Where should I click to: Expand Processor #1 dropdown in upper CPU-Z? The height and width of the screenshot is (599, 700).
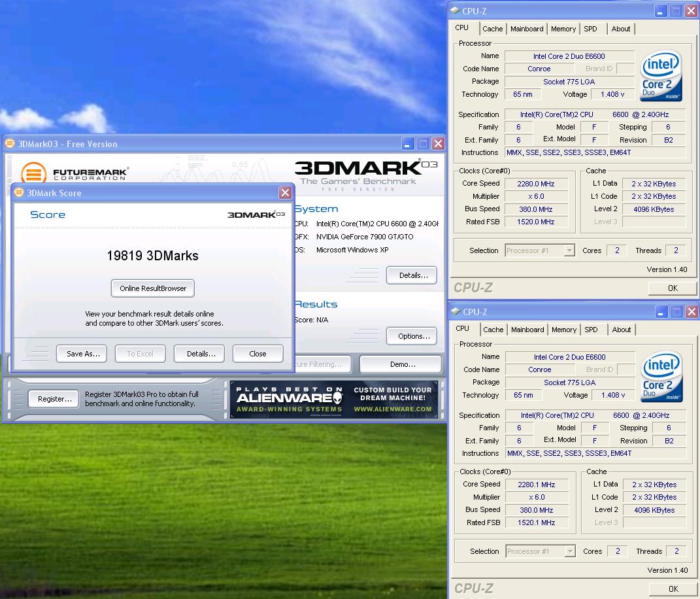click(x=569, y=250)
